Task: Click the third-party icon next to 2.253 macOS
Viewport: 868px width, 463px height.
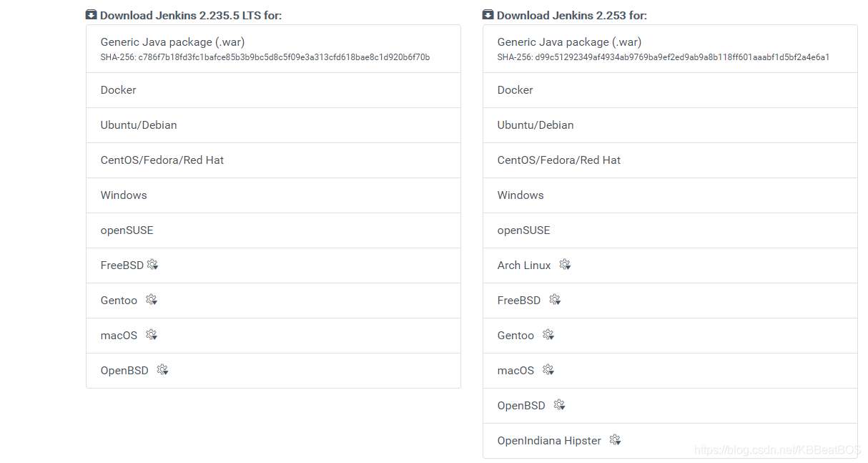Action: pos(548,370)
